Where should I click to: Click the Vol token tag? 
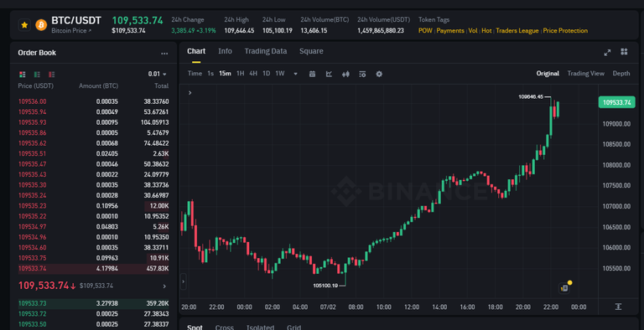473,31
